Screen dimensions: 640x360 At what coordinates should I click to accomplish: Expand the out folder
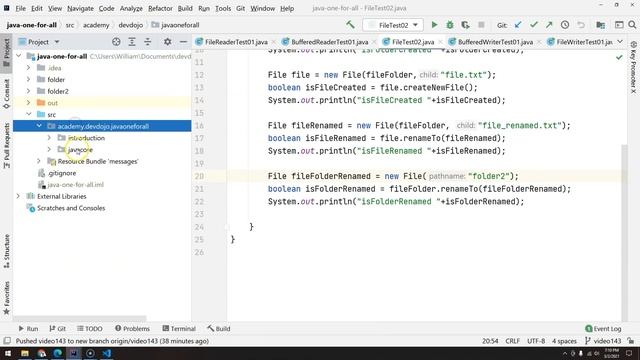coord(29,103)
